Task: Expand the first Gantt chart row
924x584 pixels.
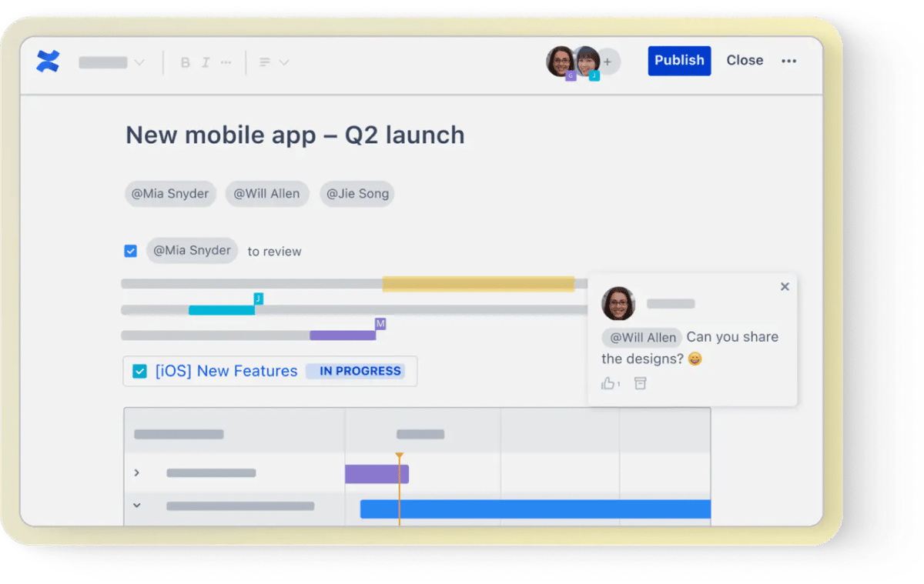Action: pyautogui.click(x=138, y=473)
